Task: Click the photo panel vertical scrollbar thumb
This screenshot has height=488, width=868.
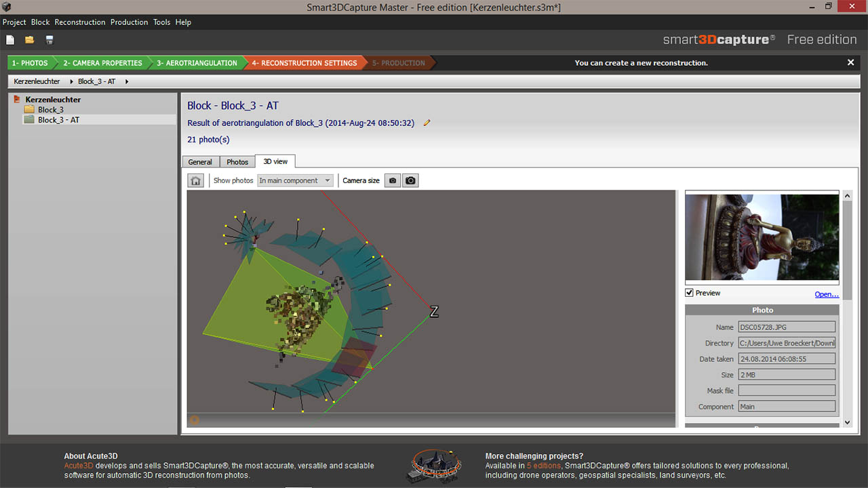Action: coord(847,251)
